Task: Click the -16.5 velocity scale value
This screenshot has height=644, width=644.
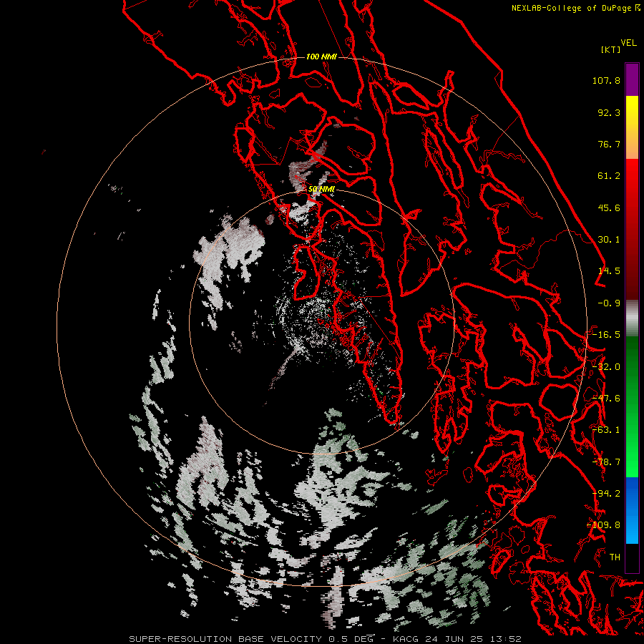Action: pos(606,335)
